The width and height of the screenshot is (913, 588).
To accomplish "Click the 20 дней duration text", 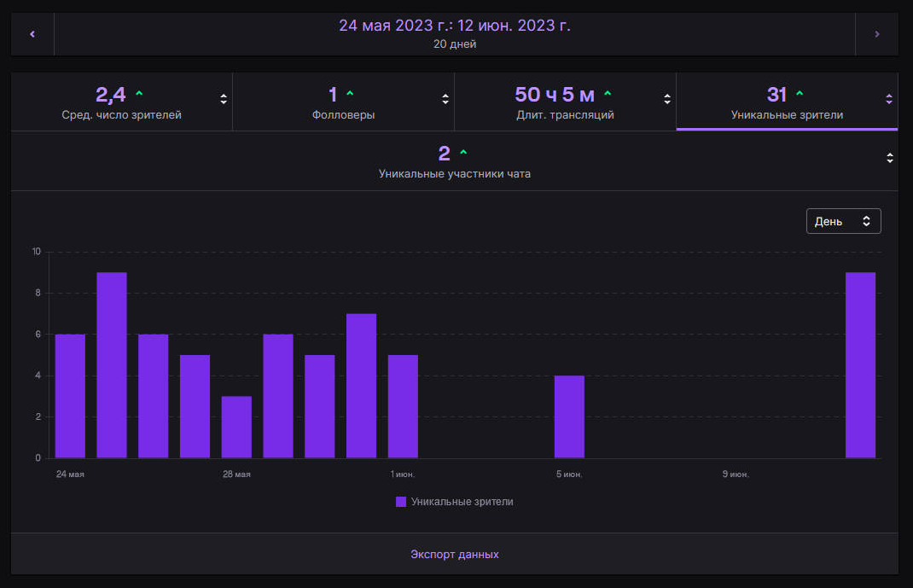I will coord(455,44).
